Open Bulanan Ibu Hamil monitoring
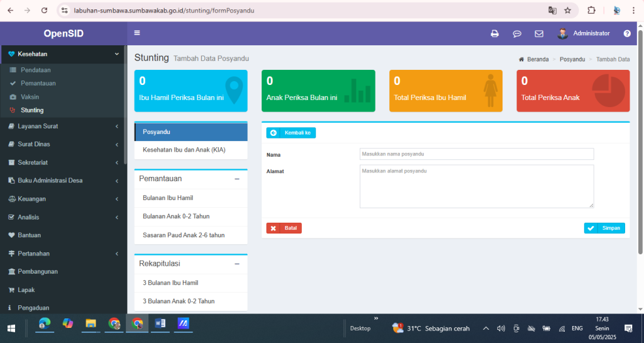The image size is (644, 343). tap(191, 198)
